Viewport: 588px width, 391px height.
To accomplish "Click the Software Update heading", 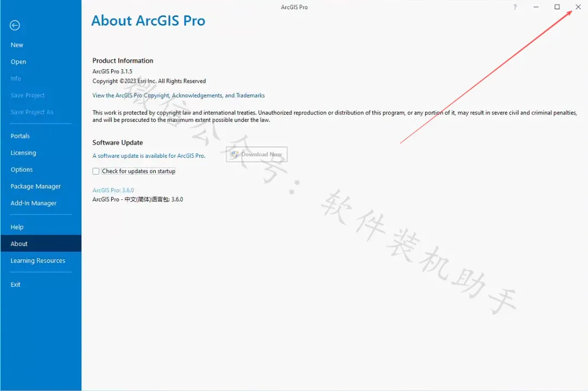I will [x=118, y=143].
